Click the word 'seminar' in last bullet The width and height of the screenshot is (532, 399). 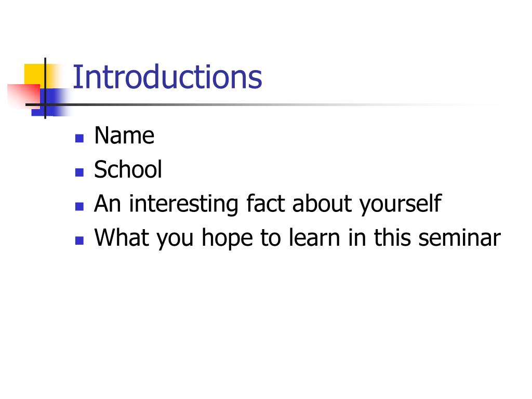pos(459,237)
